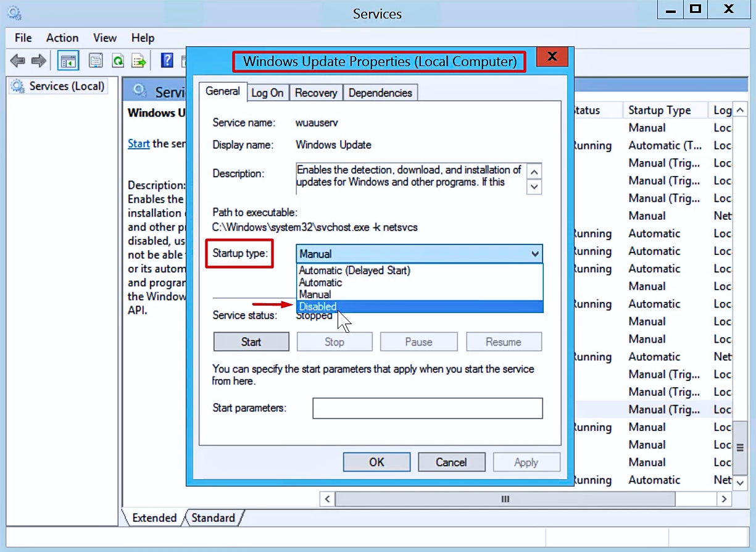Click the Resume service button
The image size is (756, 552).
coord(504,342)
